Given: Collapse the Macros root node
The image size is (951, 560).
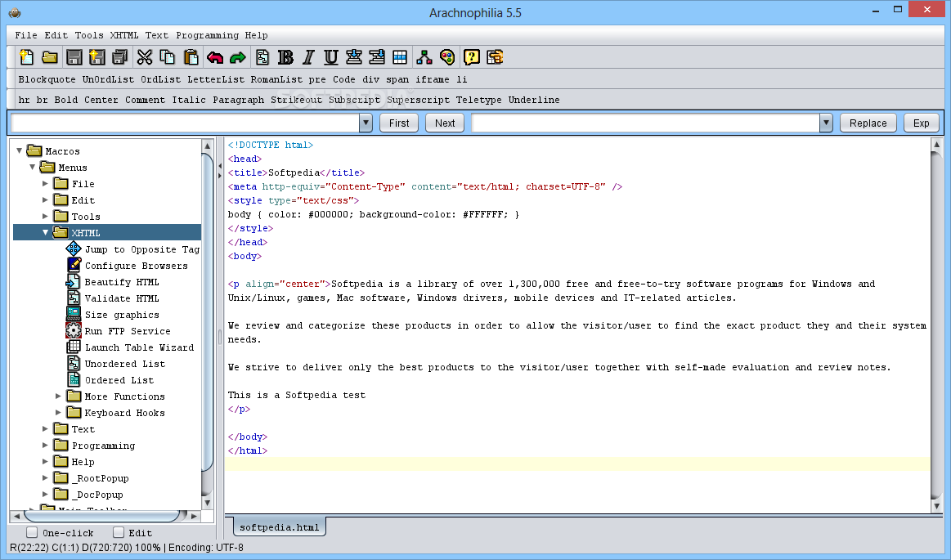Looking at the screenshot, I should 20,150.
